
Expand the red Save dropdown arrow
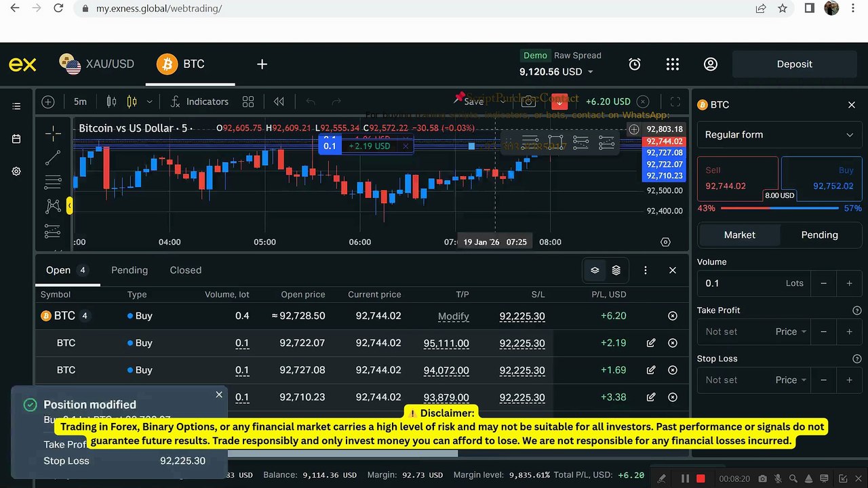coord(559,102)
